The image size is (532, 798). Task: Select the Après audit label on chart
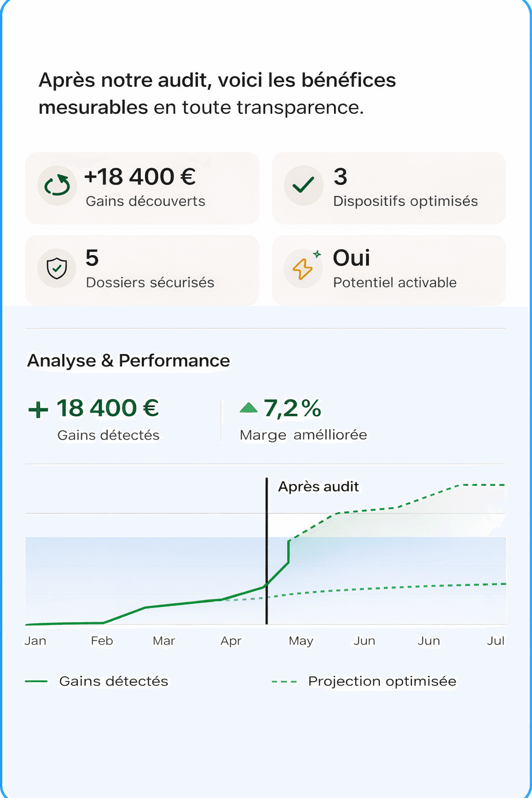click(x=319, y=486)
